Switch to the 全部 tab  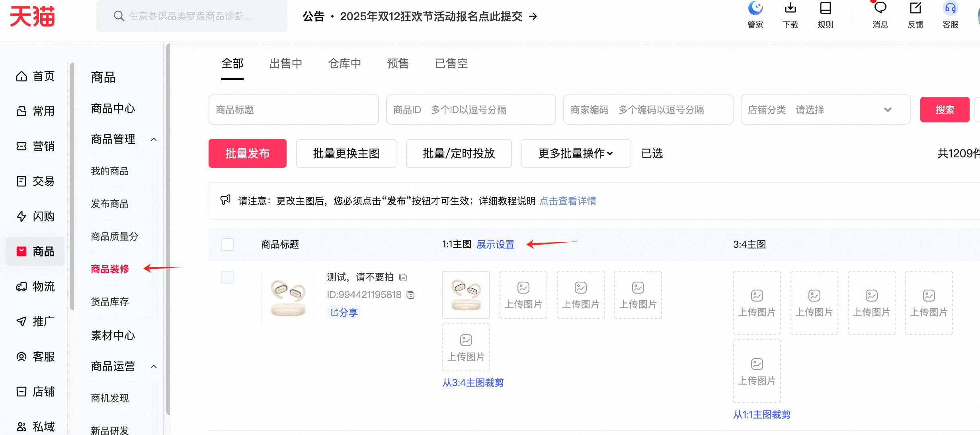(x=232, y=63)
